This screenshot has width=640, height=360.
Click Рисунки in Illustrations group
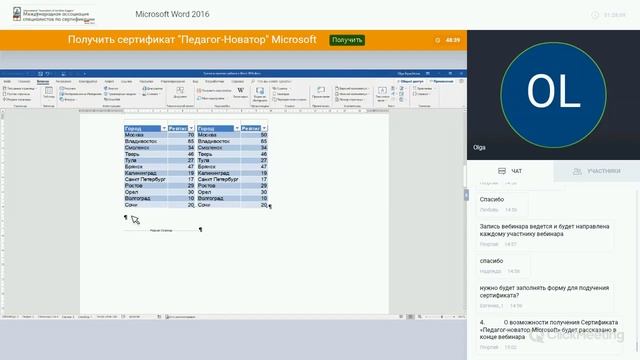pos(68,89)
